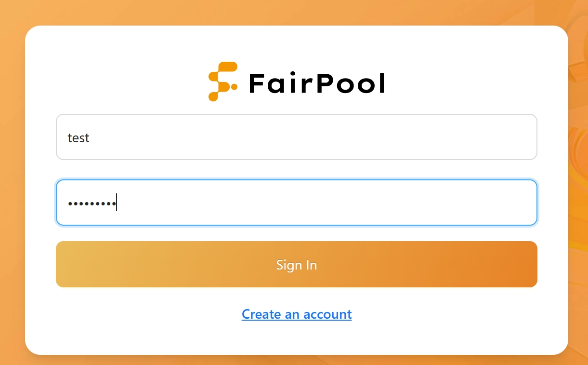Viewport: 588px width, 365px height.
Task: Focus the username field containing 'test'
Action: click(297, 137)
